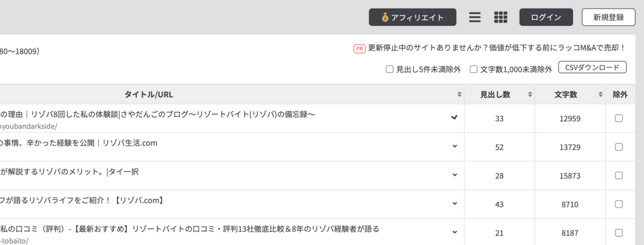Check 除外 for the 13729-character row
The width and height of the screenshot is (644, 245).
tap(619, 147)
